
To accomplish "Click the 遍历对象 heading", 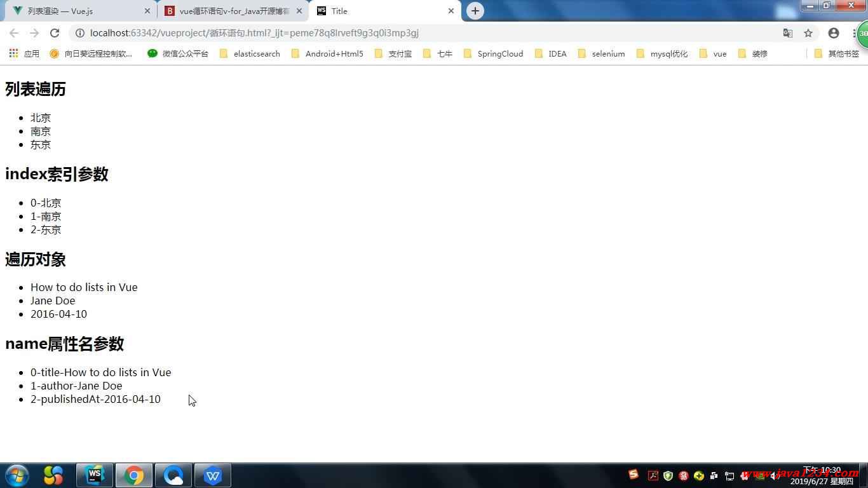I will 36,259.
